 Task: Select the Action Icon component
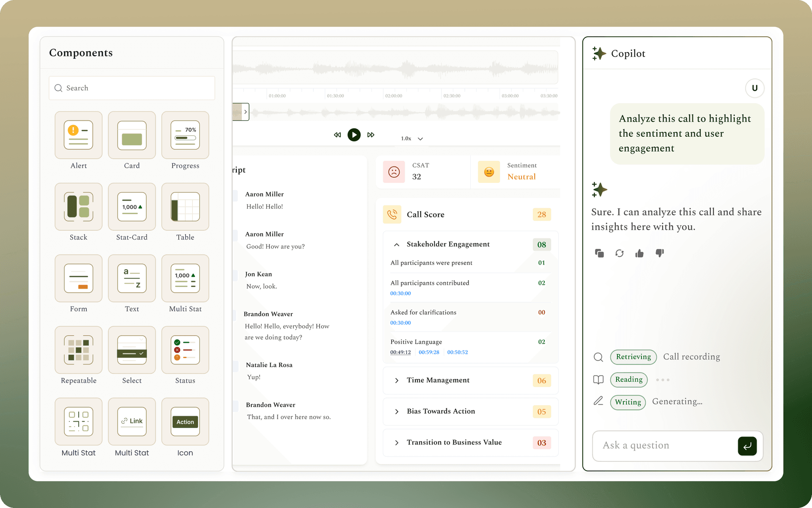185,421
